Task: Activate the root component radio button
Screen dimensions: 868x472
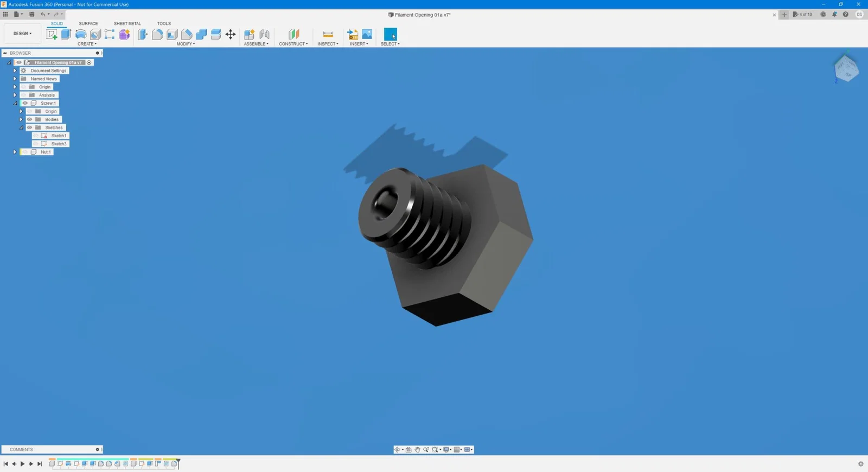Action: point(90,62)
